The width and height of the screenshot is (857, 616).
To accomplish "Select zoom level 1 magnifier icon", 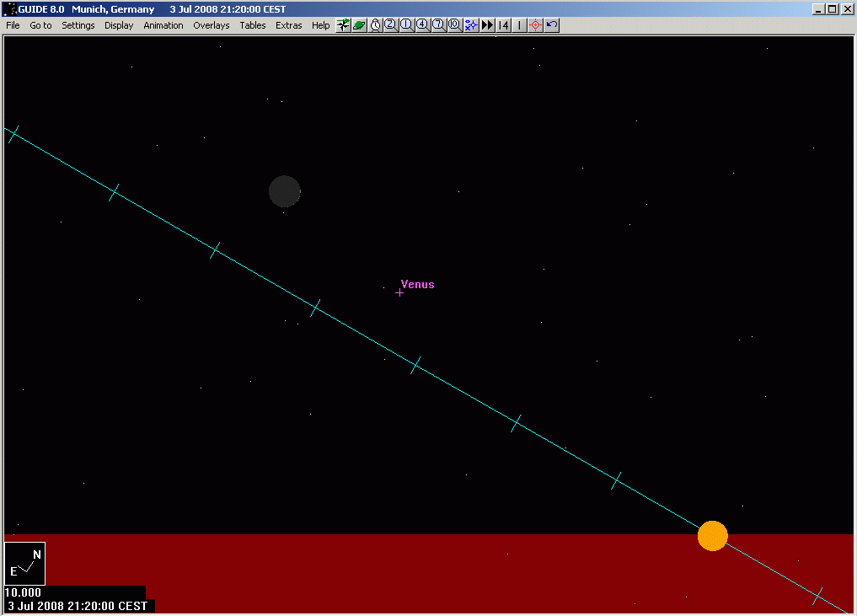I will point(407,25).
